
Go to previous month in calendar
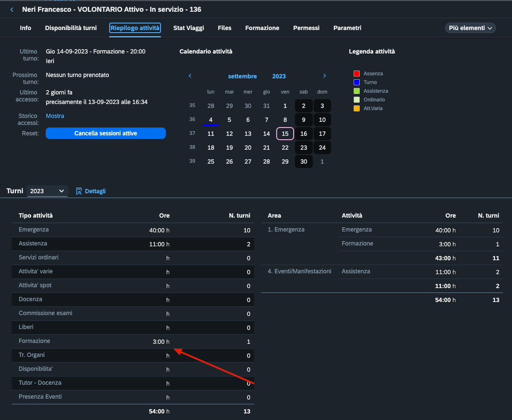click(x=190, y=76)
